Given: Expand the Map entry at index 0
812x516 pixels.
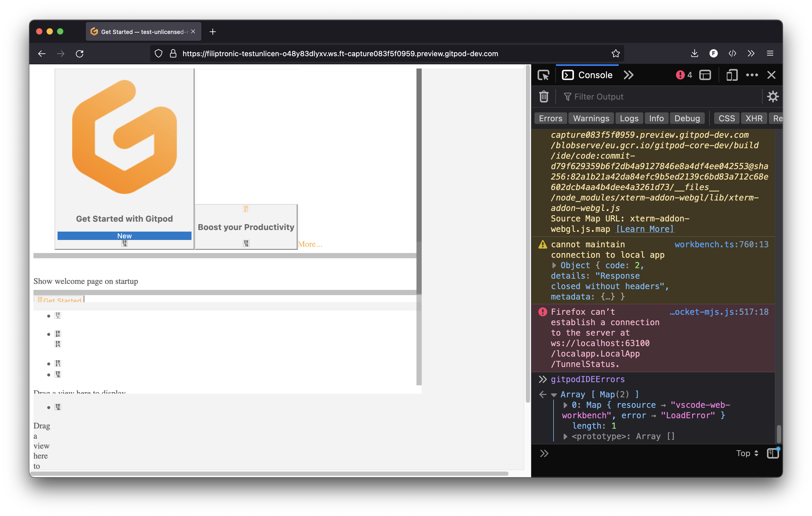Looking at the screenshot, I should point(566,405).
